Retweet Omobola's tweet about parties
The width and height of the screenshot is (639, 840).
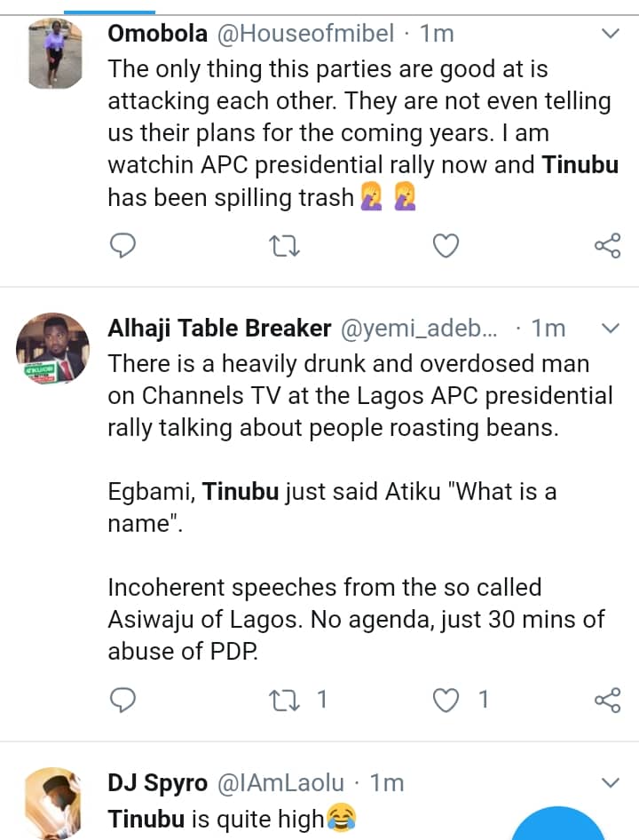coord(282,245)
